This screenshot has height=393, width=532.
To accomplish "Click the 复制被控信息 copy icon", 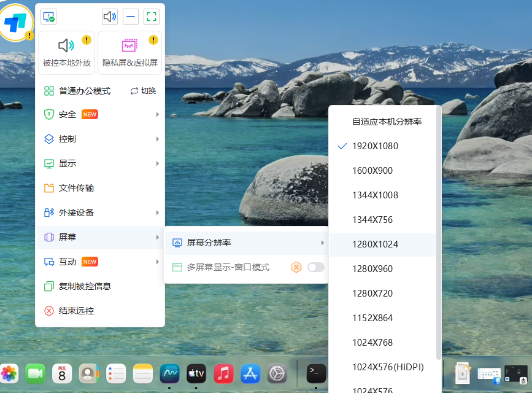I will [49, 286].
